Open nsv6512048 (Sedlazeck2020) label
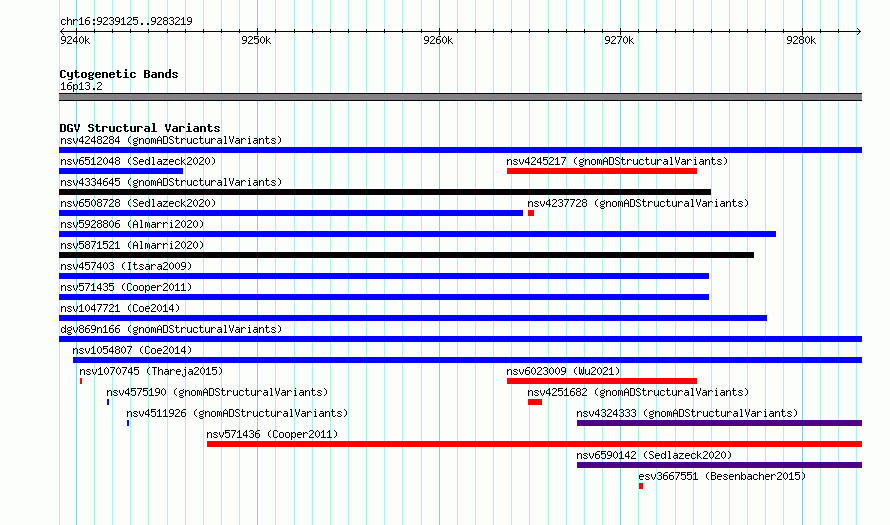Screen dimensions: 890x525 138,161
